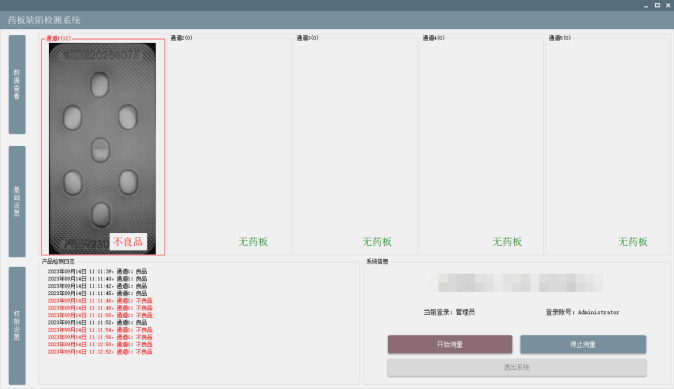Click the 退出系统 button
Image resolution: width=674 pixels, height=389 pixels.
point(517,368)
